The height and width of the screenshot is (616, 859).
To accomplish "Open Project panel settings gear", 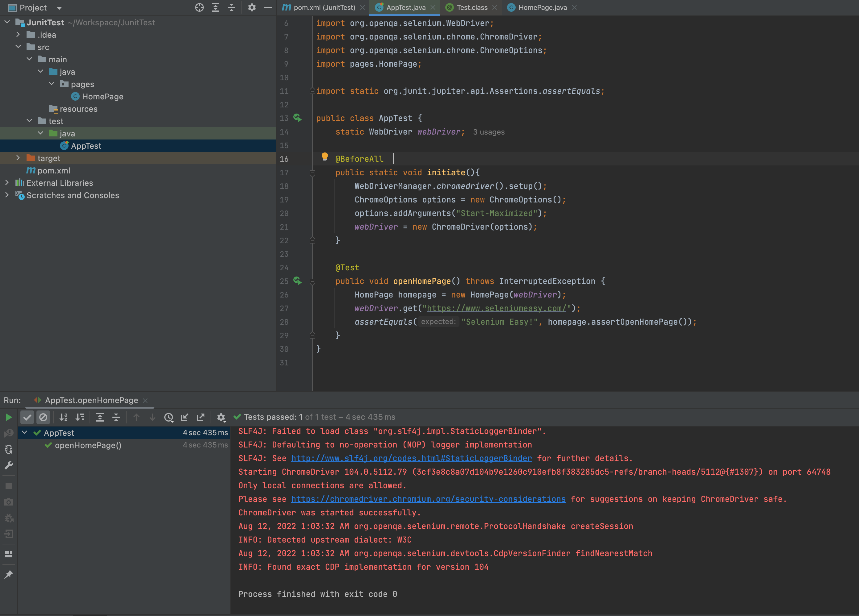I will pos(251,8).
